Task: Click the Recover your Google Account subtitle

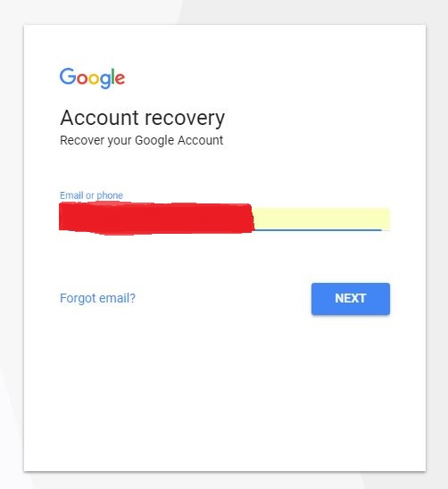Action: (141, 141)
